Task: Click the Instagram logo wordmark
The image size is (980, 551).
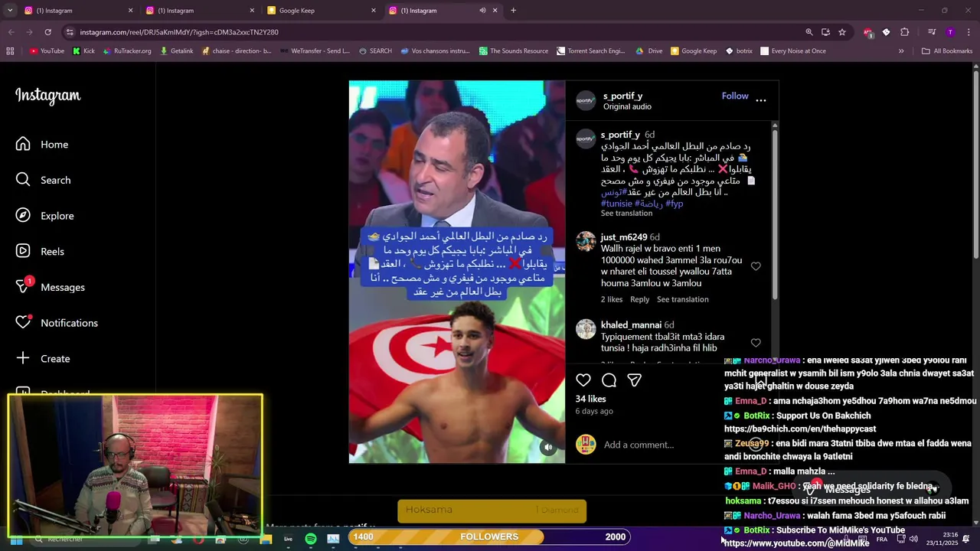Action: pyautogui.click(x=47, y=96)
